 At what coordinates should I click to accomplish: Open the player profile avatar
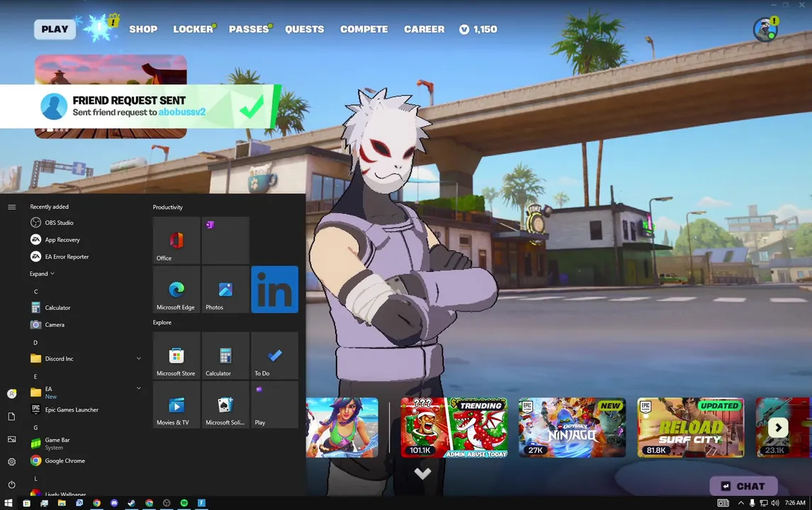[x=765, y=30]
